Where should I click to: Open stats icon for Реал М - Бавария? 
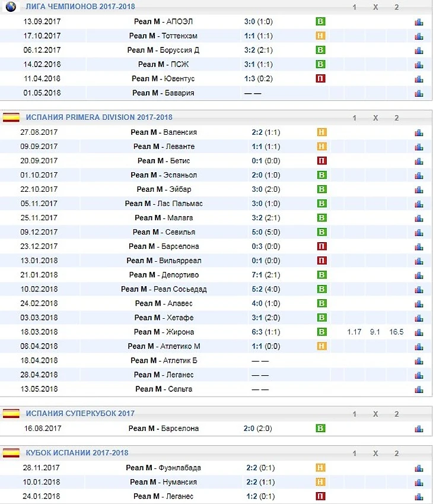[419, 93]
